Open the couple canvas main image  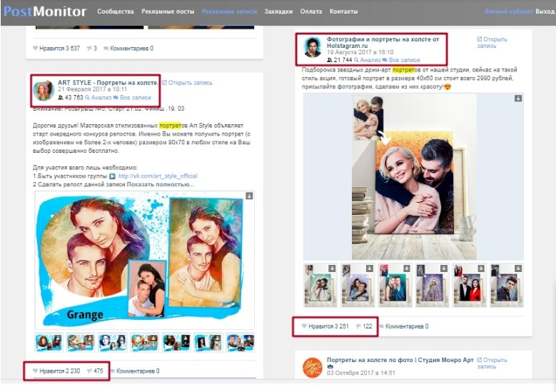413,177
